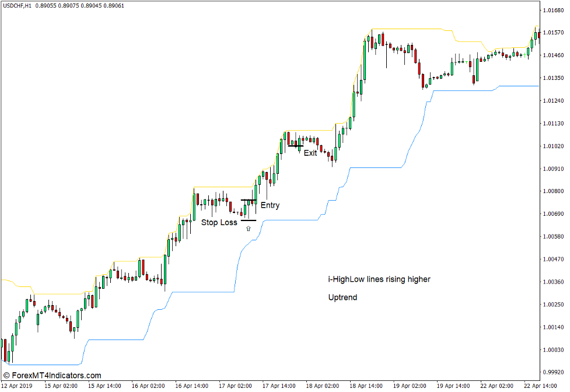Click the black Entry price line

[247, 199]
